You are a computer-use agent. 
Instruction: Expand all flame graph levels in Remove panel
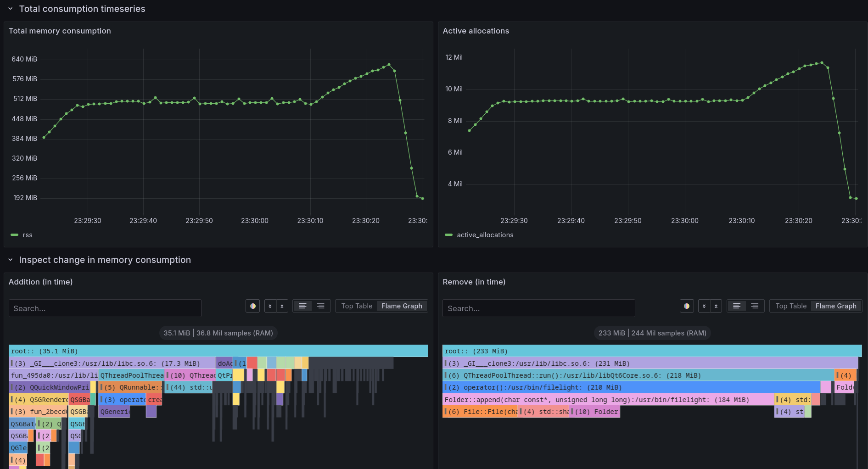coord(704,306)
